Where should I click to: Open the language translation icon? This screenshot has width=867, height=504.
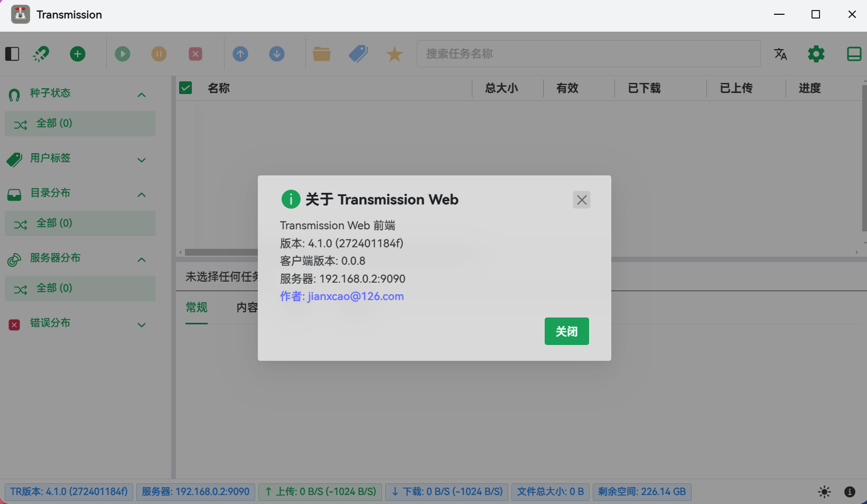780,54
